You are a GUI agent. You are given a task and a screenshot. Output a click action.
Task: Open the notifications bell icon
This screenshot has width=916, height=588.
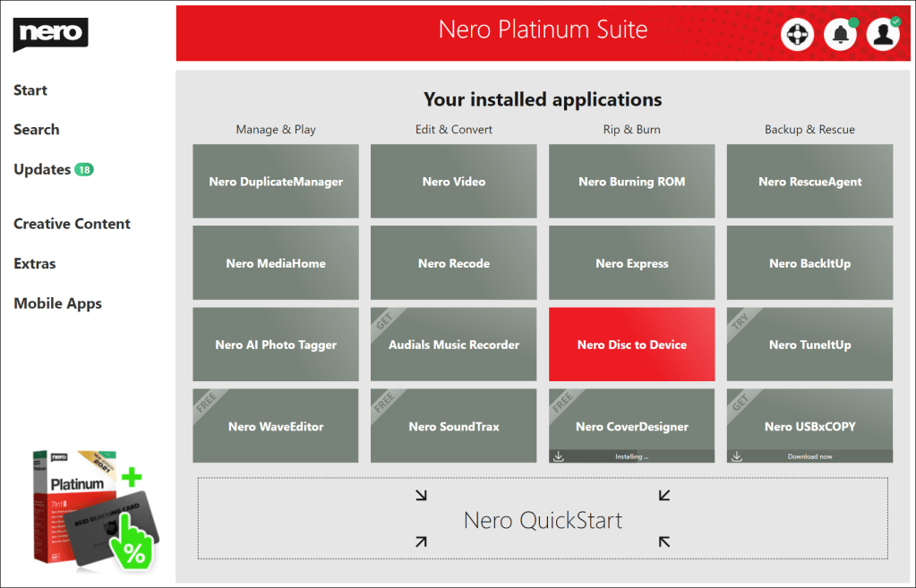click(840, 35)
